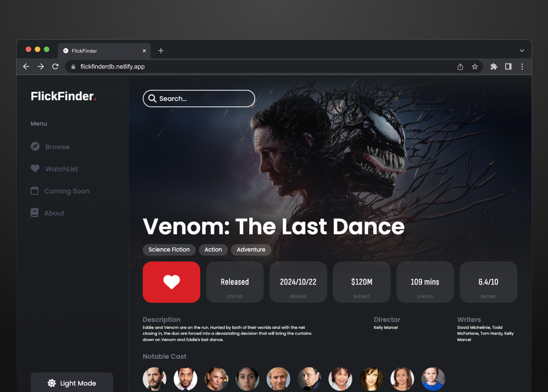The image size is (548, 392).
Task: Click the Venom: The Last Dance title
Action: point(274,226)
